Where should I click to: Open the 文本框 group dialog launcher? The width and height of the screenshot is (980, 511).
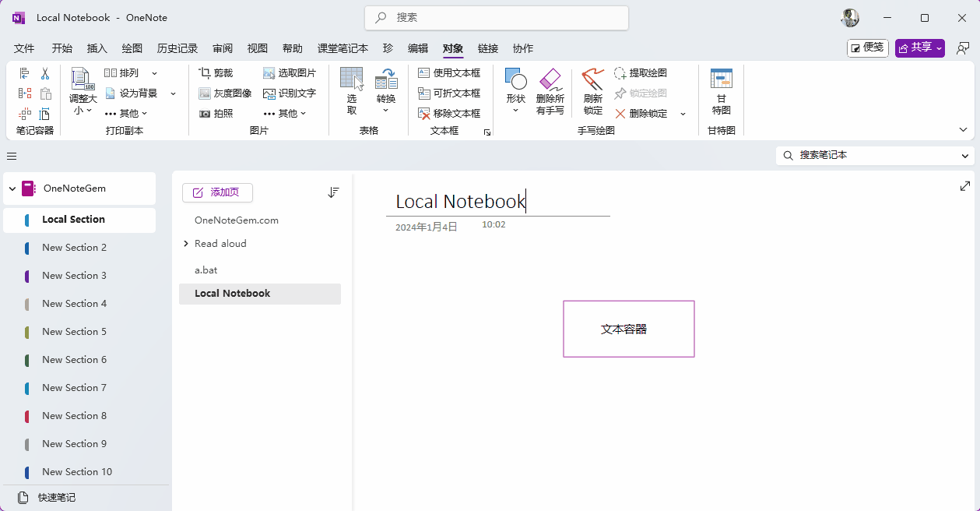487,132
